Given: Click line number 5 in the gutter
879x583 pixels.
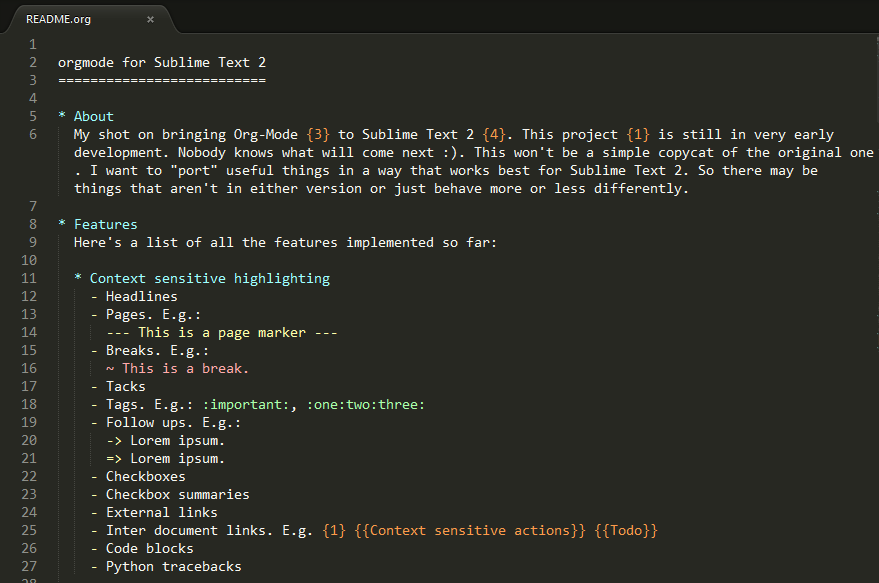Looking at the screenshot, I should coord(32,116).
